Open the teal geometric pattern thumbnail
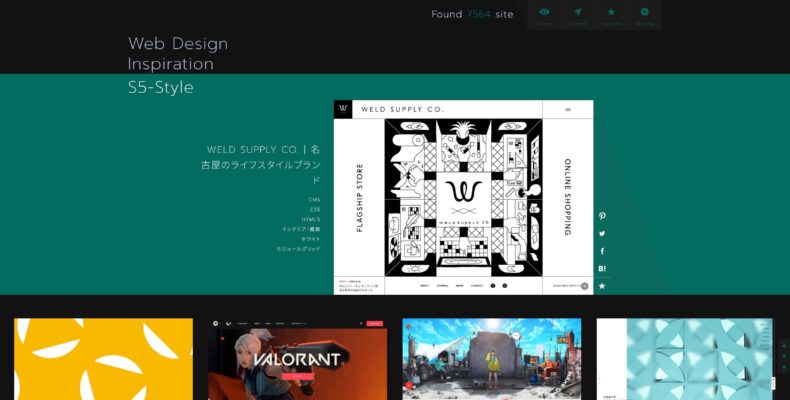The image size is (790, 400). [x=684, y=359]
